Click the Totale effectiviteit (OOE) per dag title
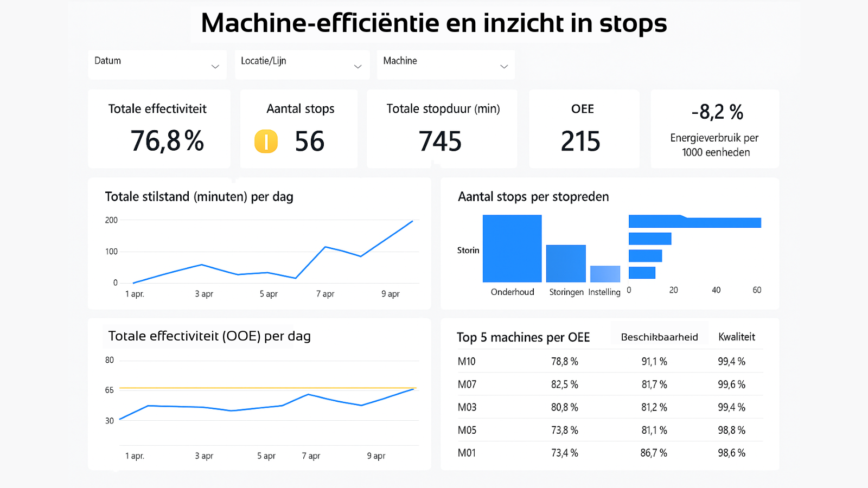The image size is (868, 488). 209,336
